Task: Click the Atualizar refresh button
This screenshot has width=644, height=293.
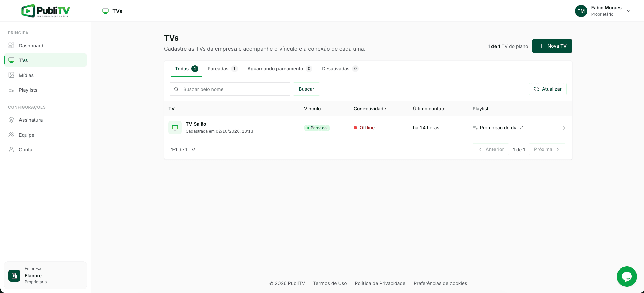Action: pyautogui.click(x=548, y=89)
